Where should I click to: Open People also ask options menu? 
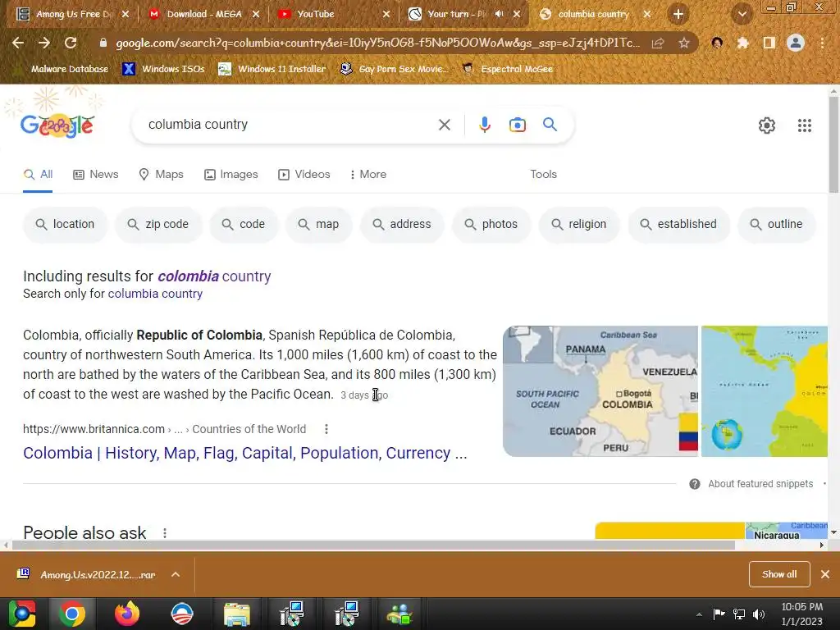tap(165, 533)
